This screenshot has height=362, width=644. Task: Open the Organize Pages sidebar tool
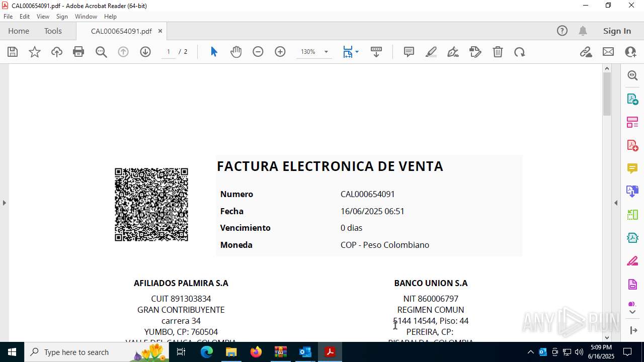tap(632, 122)
